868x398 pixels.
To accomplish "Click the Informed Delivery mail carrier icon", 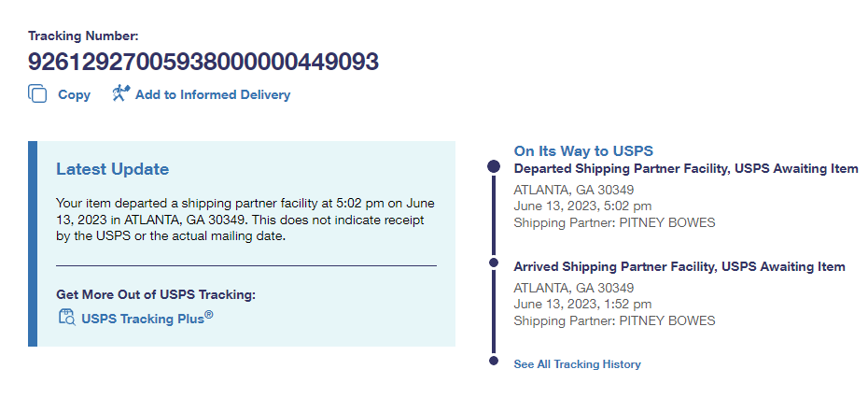I will coord(120,93).
